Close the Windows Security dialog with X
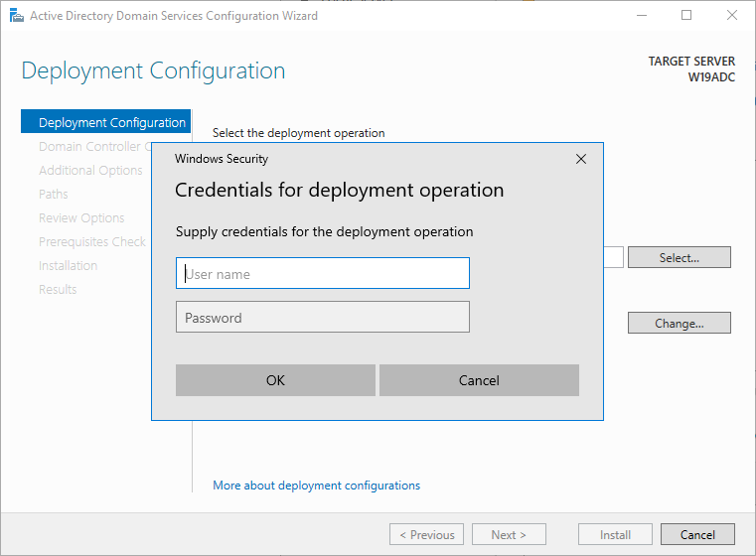Viewport: 756px width, 556px height. [581, 159]
